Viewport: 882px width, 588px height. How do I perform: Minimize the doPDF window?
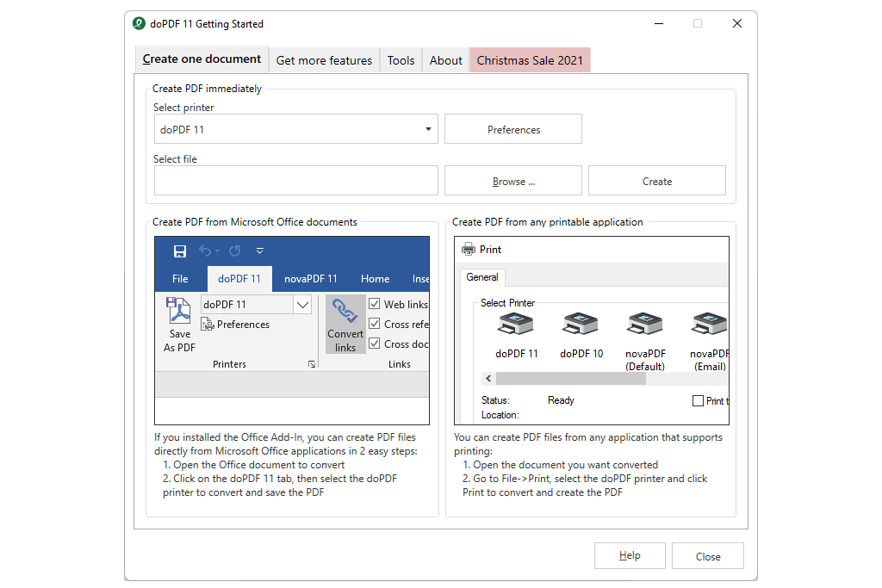(x=659, y=23)
